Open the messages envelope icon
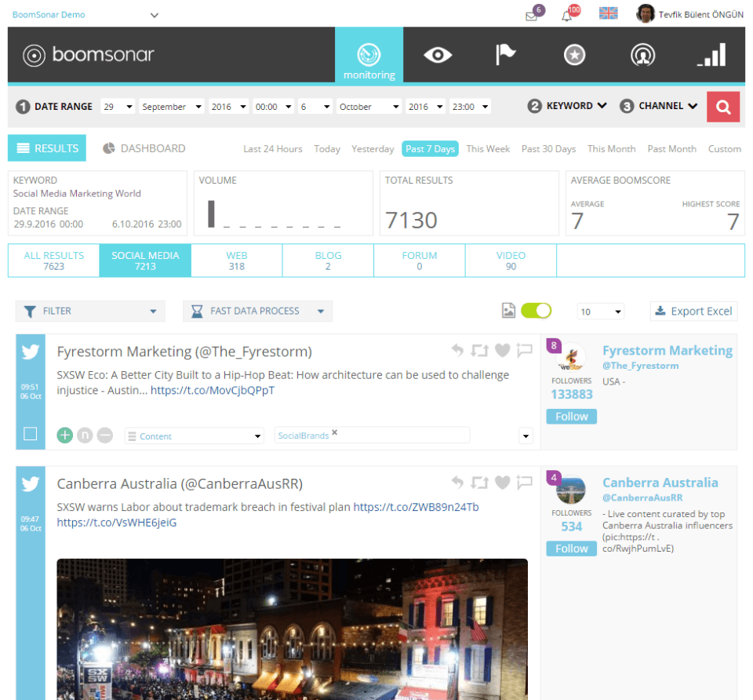753x700 pixels. 531,16
